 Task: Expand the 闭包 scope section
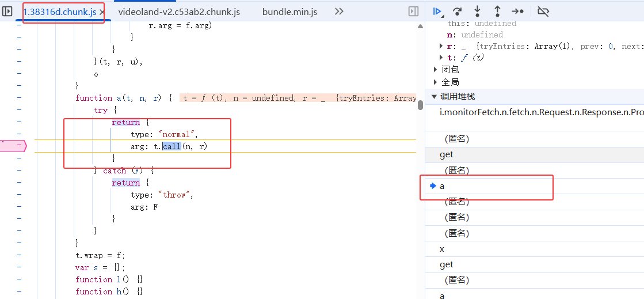[x=435, y=69]
